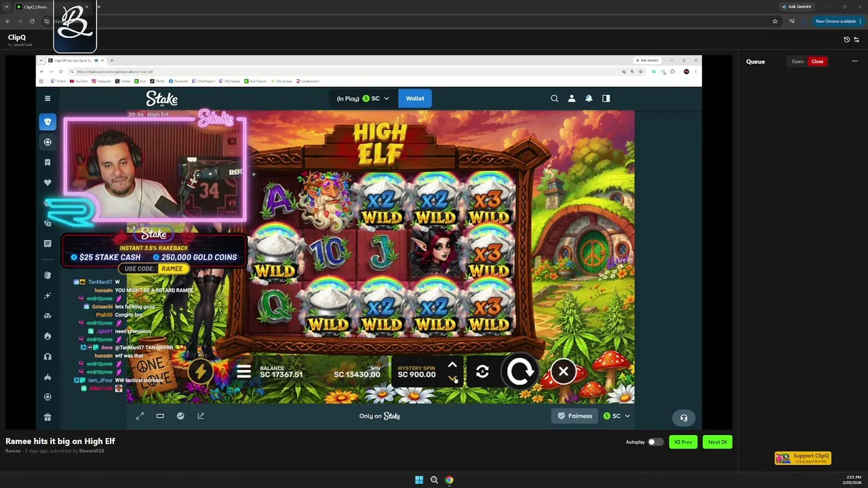
Task: Open the gift icon in Stake sidebar
Action: point(47,418)
